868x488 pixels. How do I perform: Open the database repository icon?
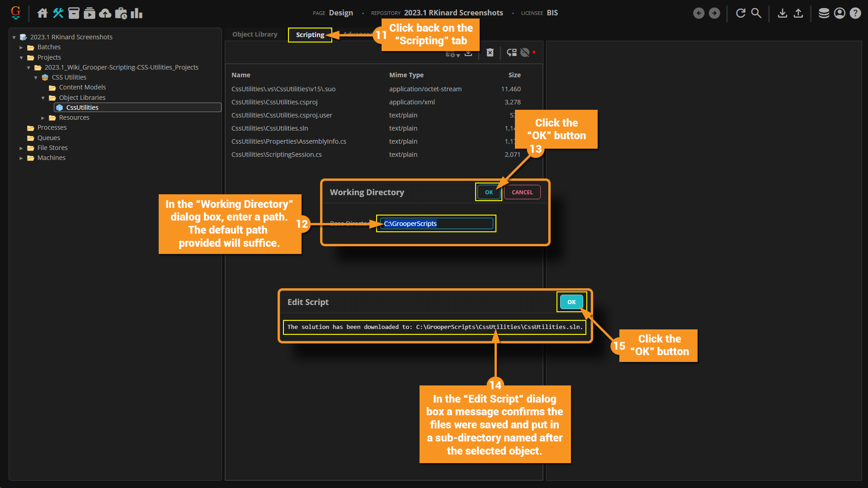(824, 13)
